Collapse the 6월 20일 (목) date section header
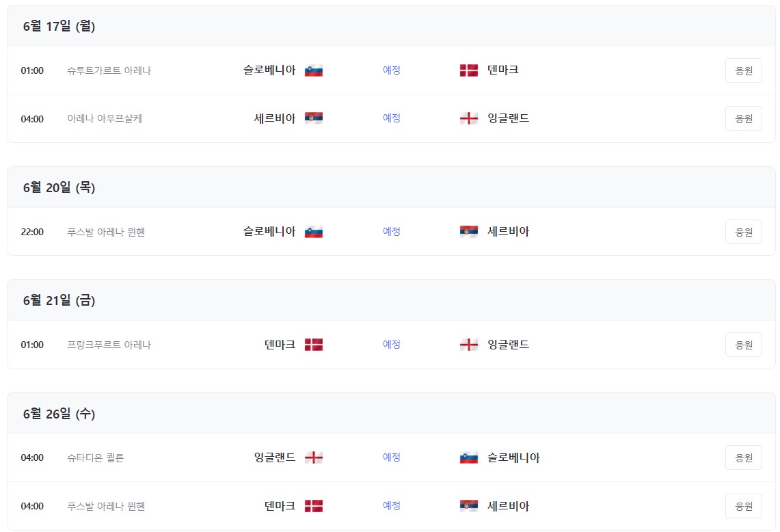The height and width of the screenshot is (532, 780). (x=59, y=187)
